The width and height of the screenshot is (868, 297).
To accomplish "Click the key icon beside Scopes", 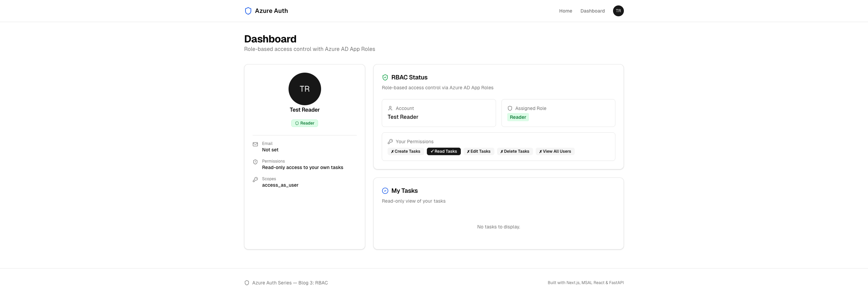I will [x=255, y=180].
